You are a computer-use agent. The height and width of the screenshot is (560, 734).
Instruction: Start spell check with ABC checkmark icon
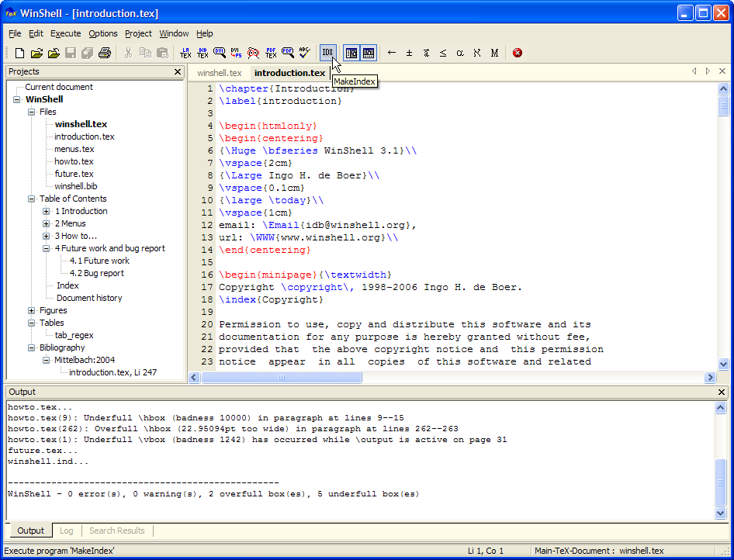(305, 53)
